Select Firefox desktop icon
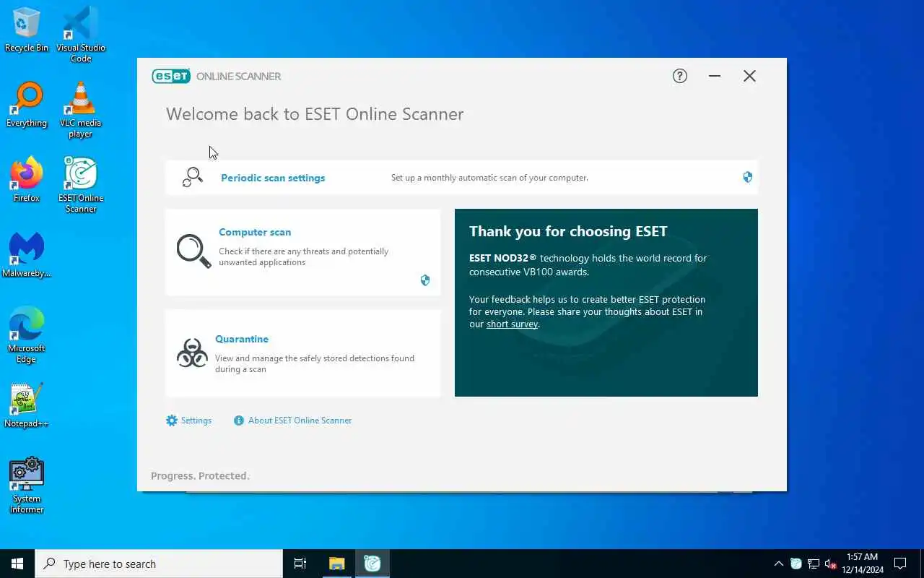 [x=27, y=180]
